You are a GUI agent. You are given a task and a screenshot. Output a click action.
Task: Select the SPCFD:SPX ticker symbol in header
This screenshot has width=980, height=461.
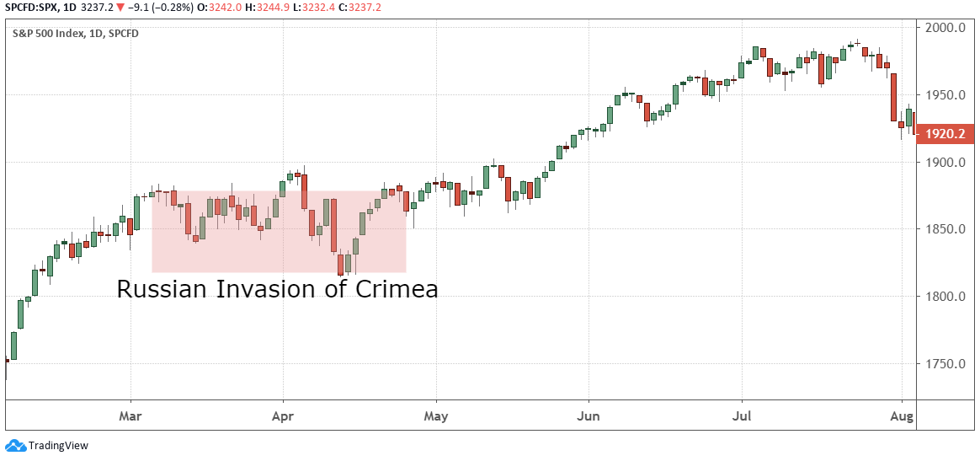[31, 8]
